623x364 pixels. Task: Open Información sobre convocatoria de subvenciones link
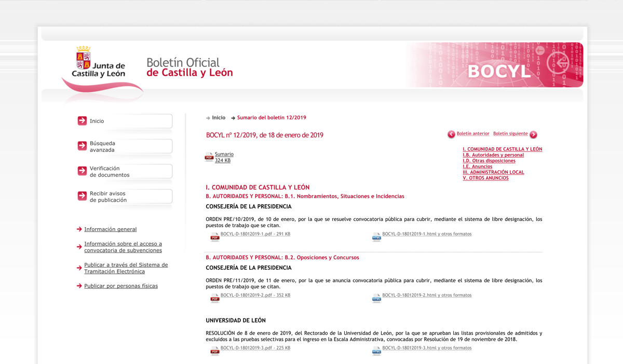(x=123, y=247)
